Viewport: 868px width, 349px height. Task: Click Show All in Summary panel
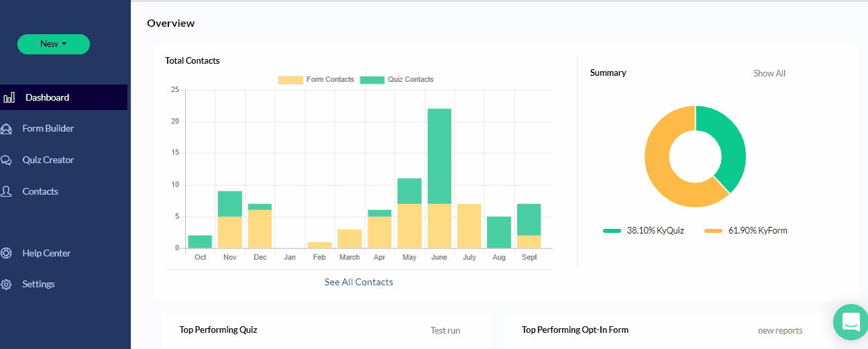pyautogui.click(x=769, y=74)
